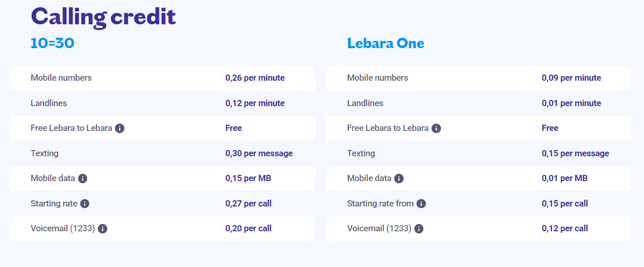Click the 0,26 per minute mobile numbers rate
644x267 pixels.
click(x=255, y=78)
